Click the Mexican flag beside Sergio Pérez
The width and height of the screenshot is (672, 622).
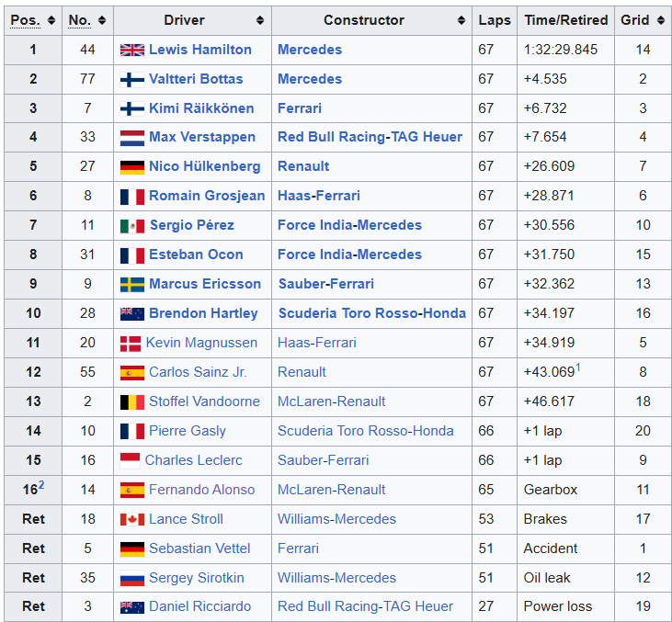132,226
